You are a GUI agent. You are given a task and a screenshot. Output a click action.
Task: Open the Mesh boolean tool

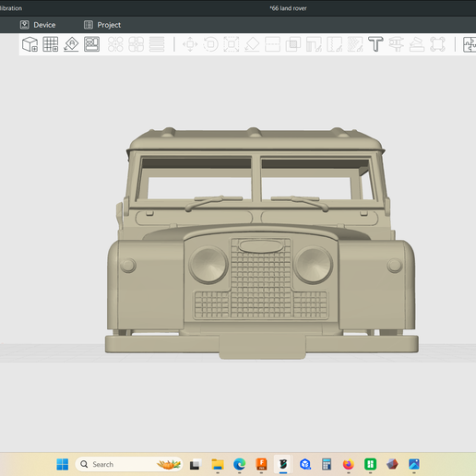pos(293,44)
